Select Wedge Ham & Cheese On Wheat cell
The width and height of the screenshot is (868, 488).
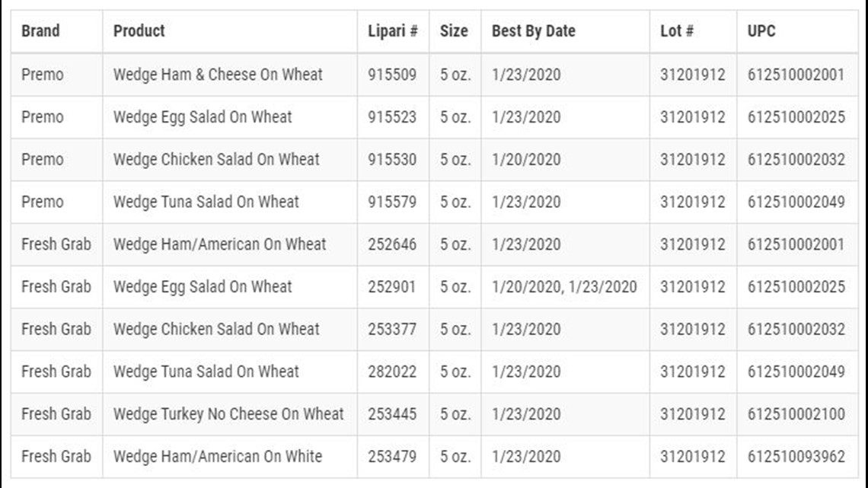pyautogui.click(x=218, y=75)
